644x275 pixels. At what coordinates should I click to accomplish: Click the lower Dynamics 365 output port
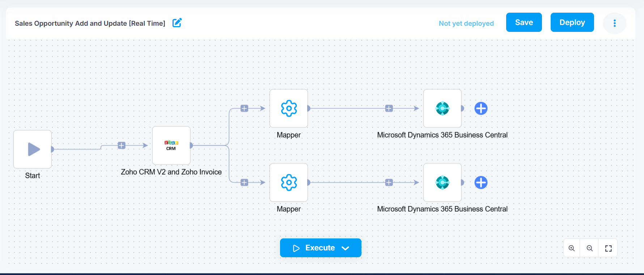[x=462, y=182]
